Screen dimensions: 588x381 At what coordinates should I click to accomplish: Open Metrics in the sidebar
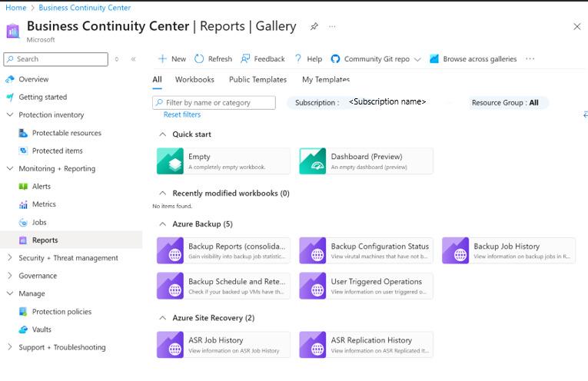coord(44,204)
